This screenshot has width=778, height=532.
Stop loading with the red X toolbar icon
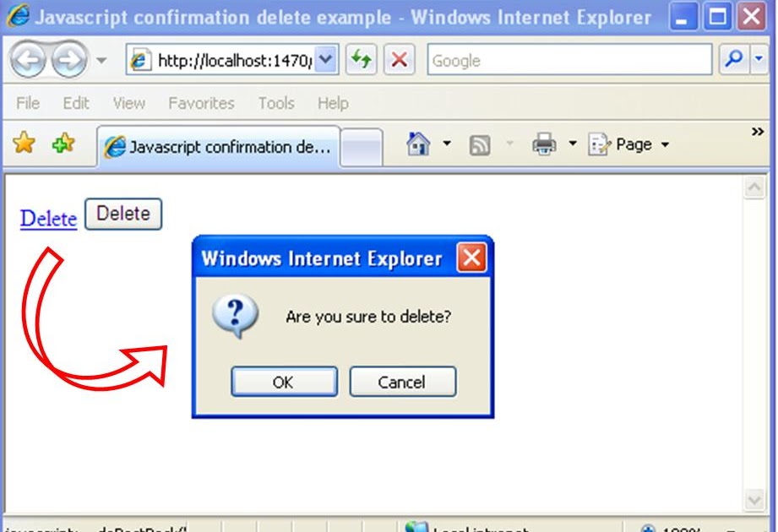click(399, 59)
